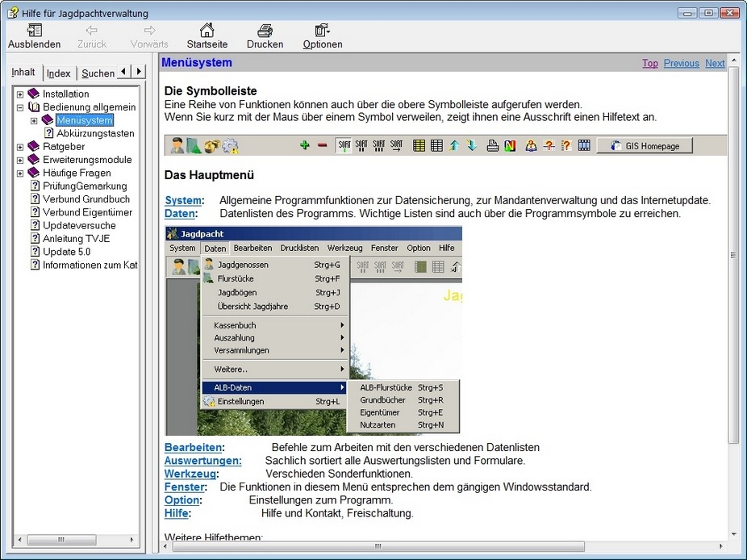Click the content scrollbar's bottom down arrow

pos(733,535)
